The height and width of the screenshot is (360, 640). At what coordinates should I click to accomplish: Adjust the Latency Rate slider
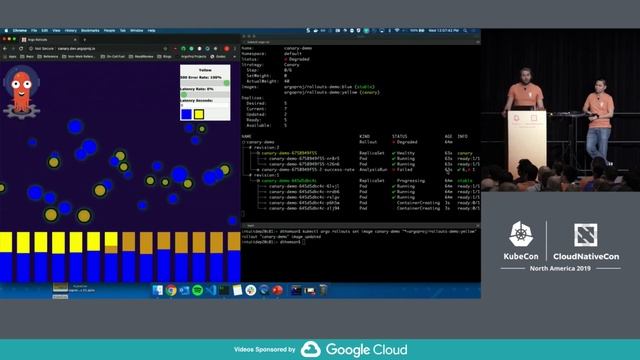tap(205, 95)
